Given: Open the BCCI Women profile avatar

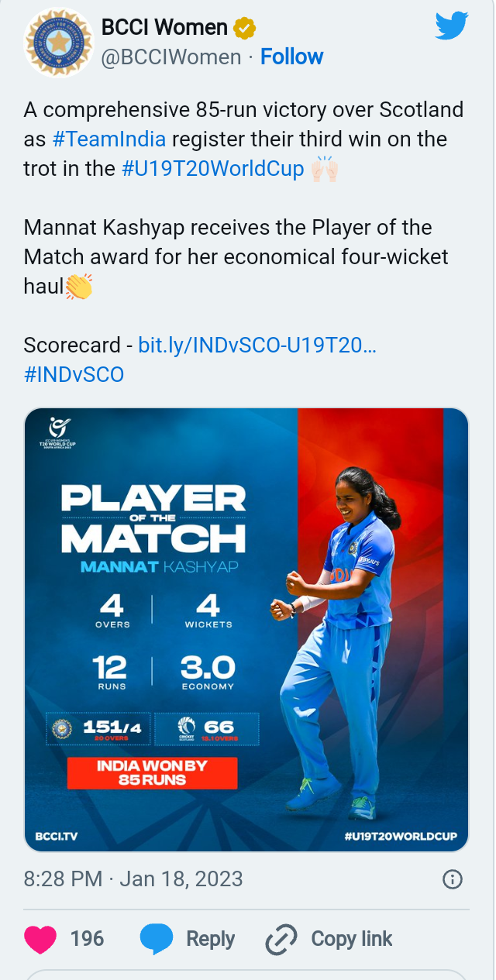Looking at the screenshot, I should click(x=58, y=42).
